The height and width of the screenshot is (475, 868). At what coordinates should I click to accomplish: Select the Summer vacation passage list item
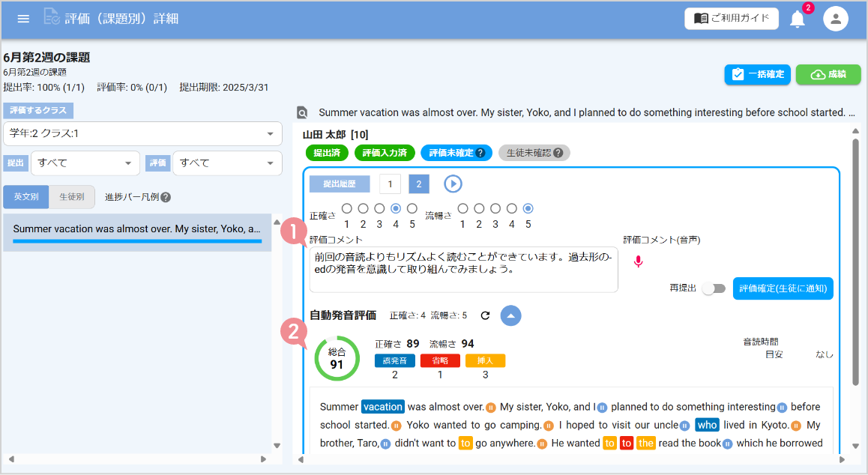point(137,232)
